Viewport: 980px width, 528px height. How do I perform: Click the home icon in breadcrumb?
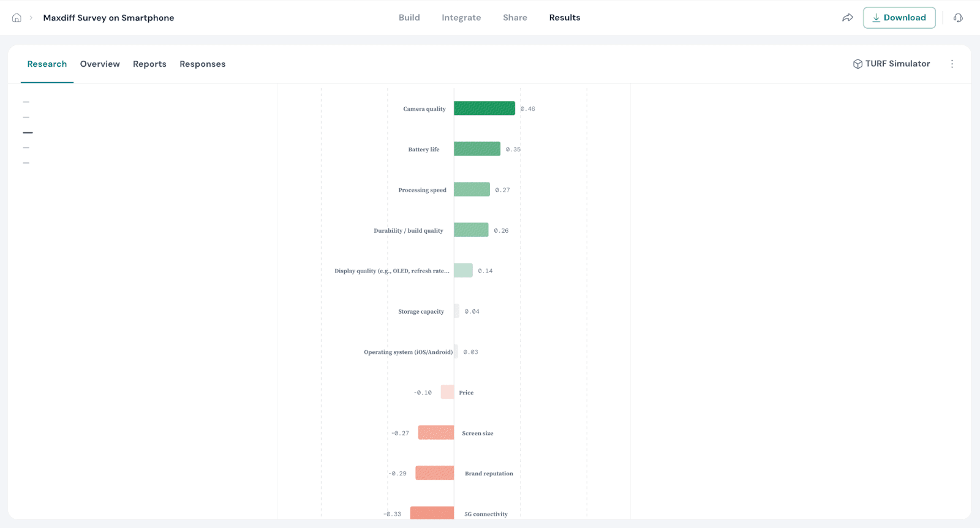click(x=17, y=18)
